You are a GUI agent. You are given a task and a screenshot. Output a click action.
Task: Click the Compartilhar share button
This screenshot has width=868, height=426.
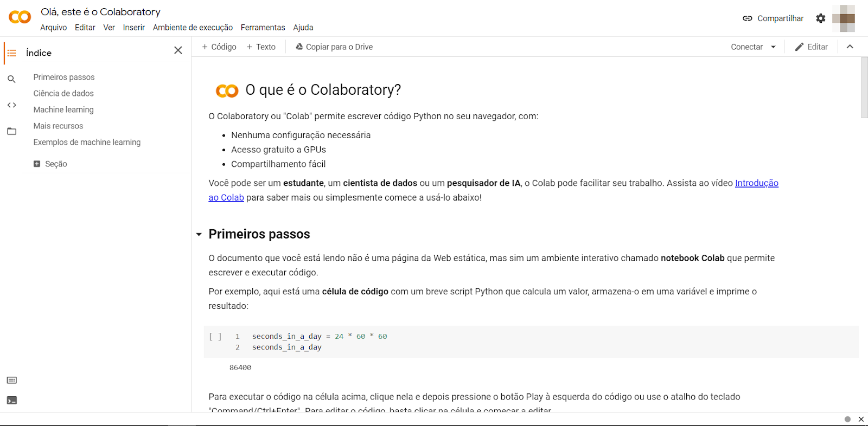[x=773, y=18]
